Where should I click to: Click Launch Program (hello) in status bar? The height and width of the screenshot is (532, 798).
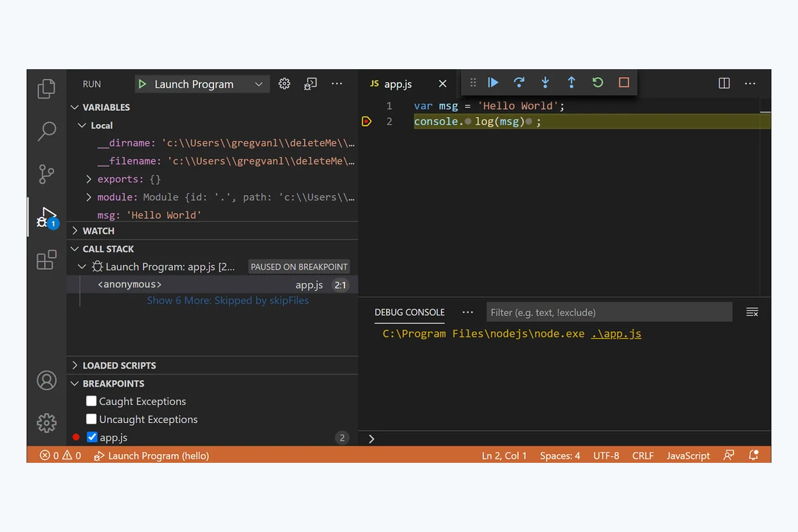click(152, 456)
